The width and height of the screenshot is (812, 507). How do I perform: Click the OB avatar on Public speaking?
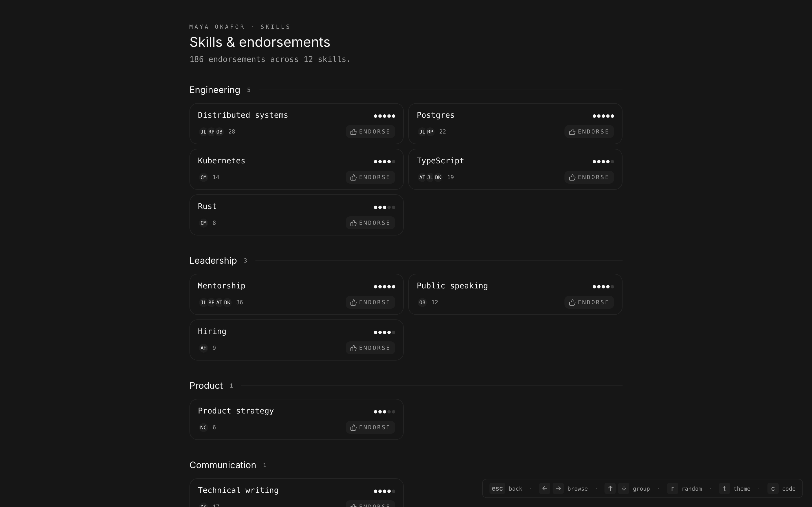pyautogui.click(x=422, y=303)
